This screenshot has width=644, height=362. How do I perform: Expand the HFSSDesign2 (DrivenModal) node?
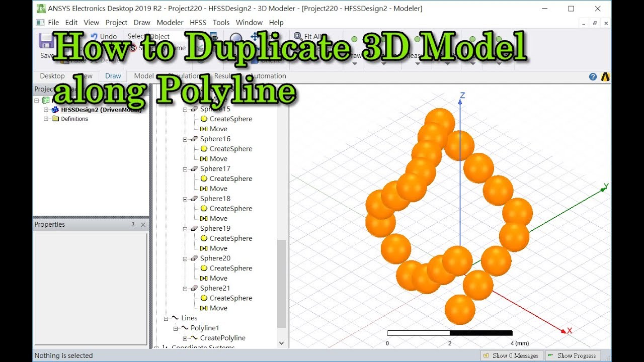click(46, 110)
